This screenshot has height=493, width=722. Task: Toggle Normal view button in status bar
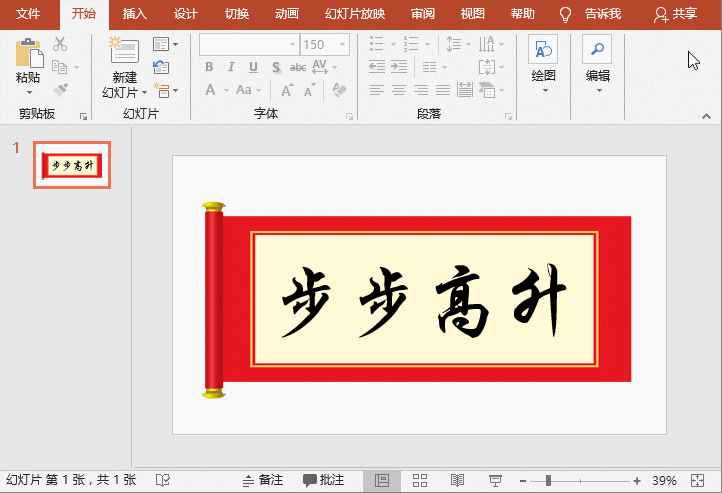click(382, 481)
